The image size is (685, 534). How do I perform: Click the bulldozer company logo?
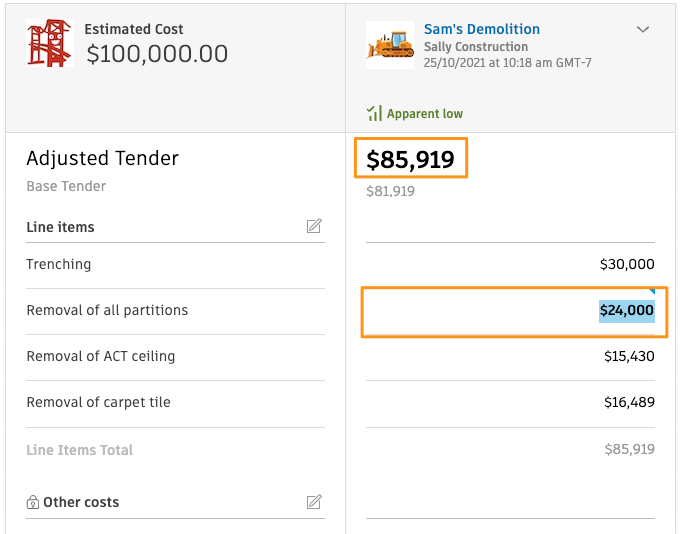[390, 45]
